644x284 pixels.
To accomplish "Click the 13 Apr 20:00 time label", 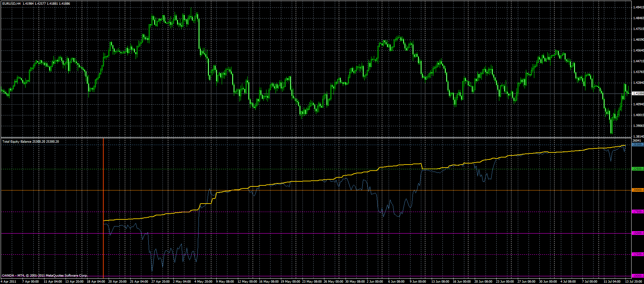I will pyautogui.click(x=74, y=282).
